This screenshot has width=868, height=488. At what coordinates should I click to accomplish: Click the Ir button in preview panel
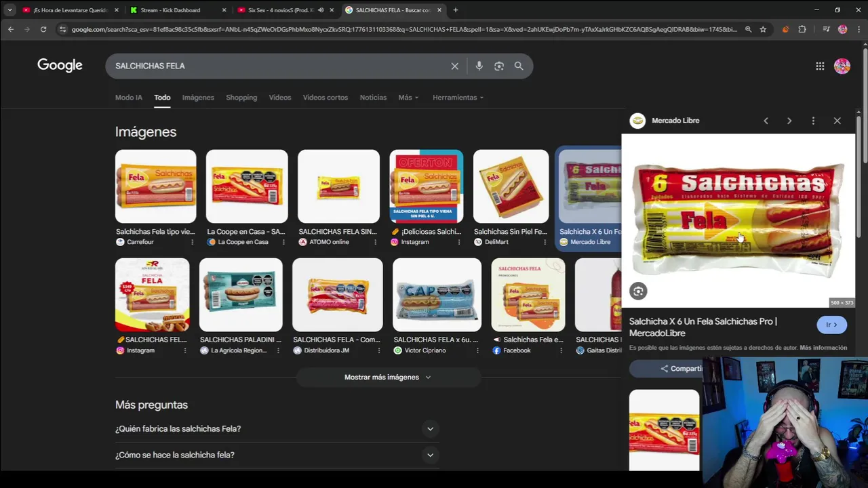pos(831,325)
